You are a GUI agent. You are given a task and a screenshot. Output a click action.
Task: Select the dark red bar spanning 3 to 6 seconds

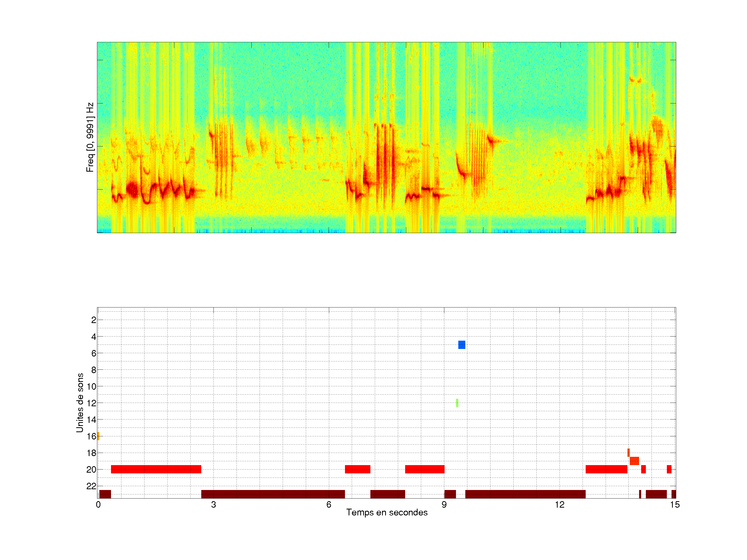click(273, 494)
